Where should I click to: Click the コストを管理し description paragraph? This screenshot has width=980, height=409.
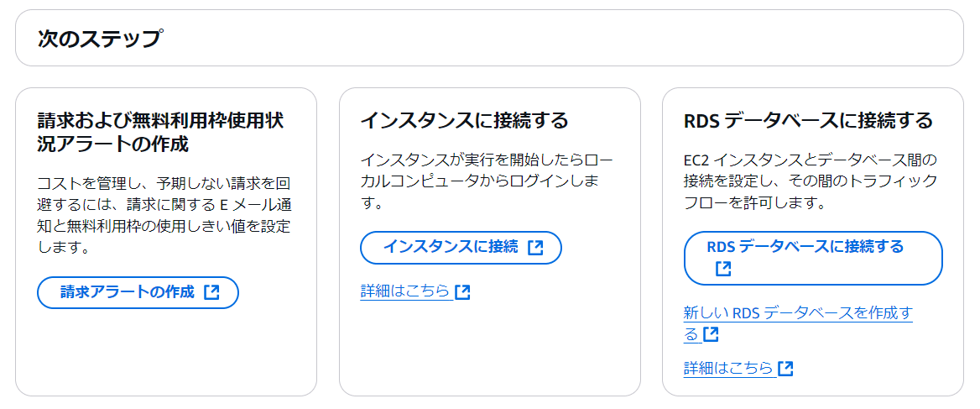[x=164, y=216]
